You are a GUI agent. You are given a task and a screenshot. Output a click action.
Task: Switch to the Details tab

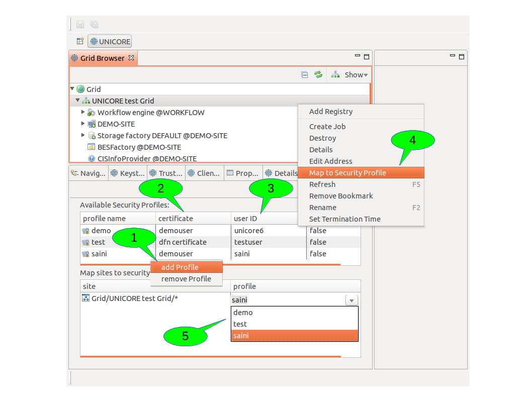click(281, 173)
